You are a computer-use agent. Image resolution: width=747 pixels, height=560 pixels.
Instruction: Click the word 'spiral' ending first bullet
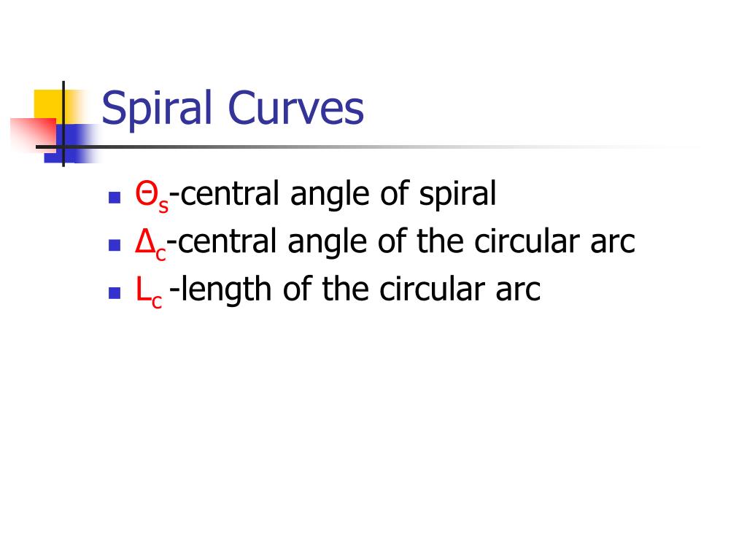tap(458, 195)
